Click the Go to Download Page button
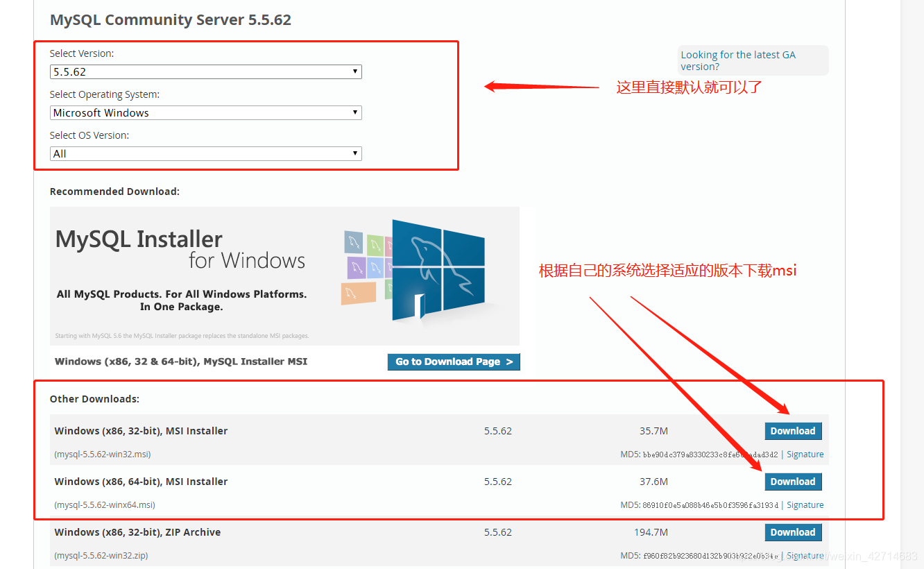Image resolution: width=924 pixels, height=569 pixels. tap(454, 362)
